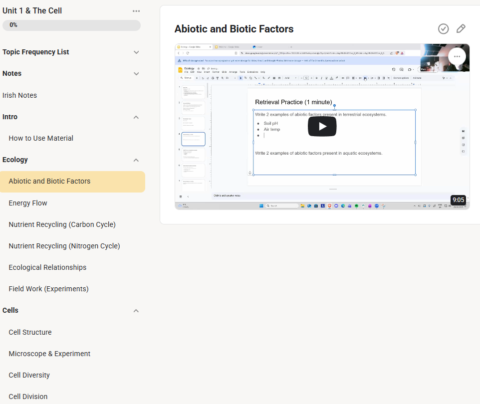Viewport: 480px width, 404px height.
Task: Collapse the Cells section chevron
Action: click(x=136, y=311)
